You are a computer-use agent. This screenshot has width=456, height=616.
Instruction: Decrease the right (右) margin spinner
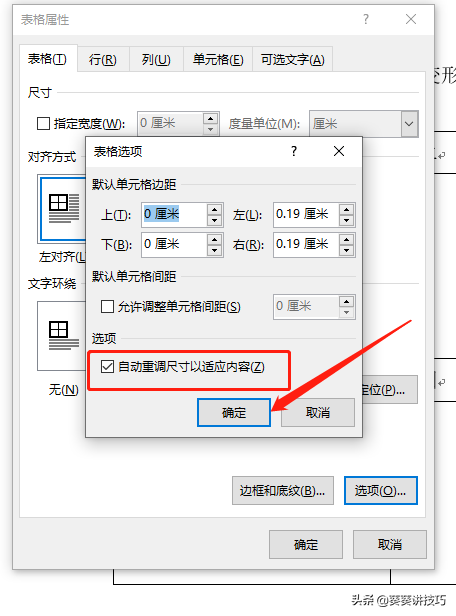(346, 250)
